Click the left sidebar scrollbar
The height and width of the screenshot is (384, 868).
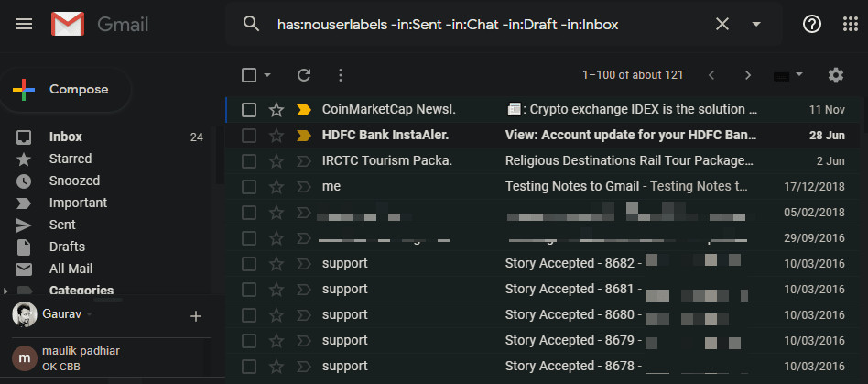[x=220, y=155]
